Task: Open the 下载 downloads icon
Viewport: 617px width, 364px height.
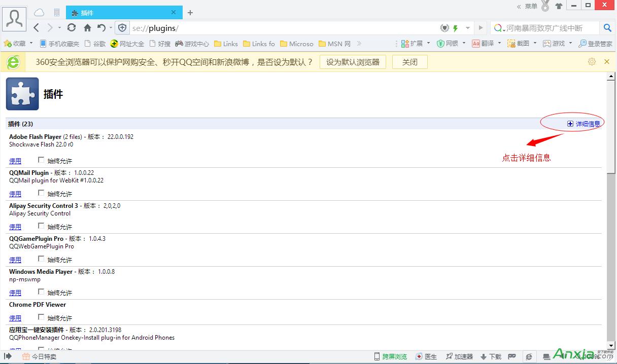Action: click(490, 356)
